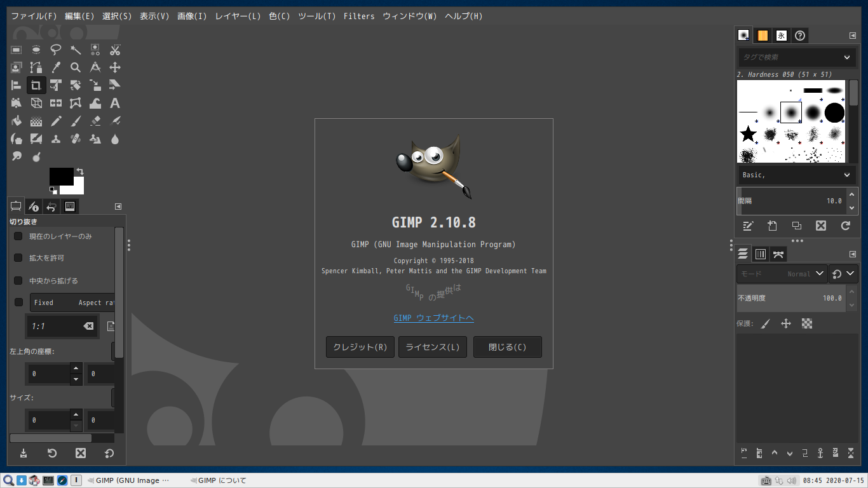This screenshot has width=868, height=488.
Task: Click the クレジット(R) button
Action: point(360,347)
